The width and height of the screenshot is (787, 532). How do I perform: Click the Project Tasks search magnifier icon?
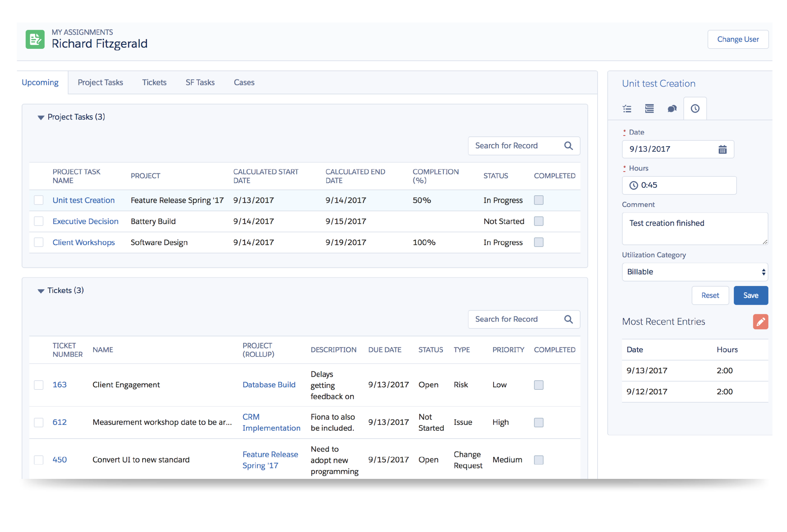click(569, 146)
